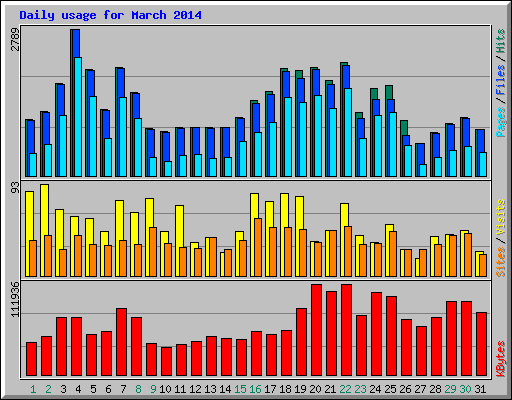Viewport: 512px width, 400px height.
Task: Click day label 20 on the axis
Action: (x=315, y=389)
